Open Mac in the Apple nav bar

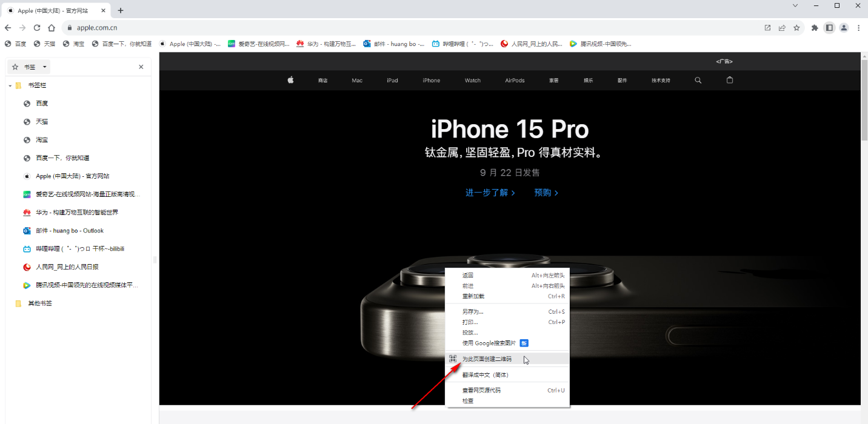[357, 81]
